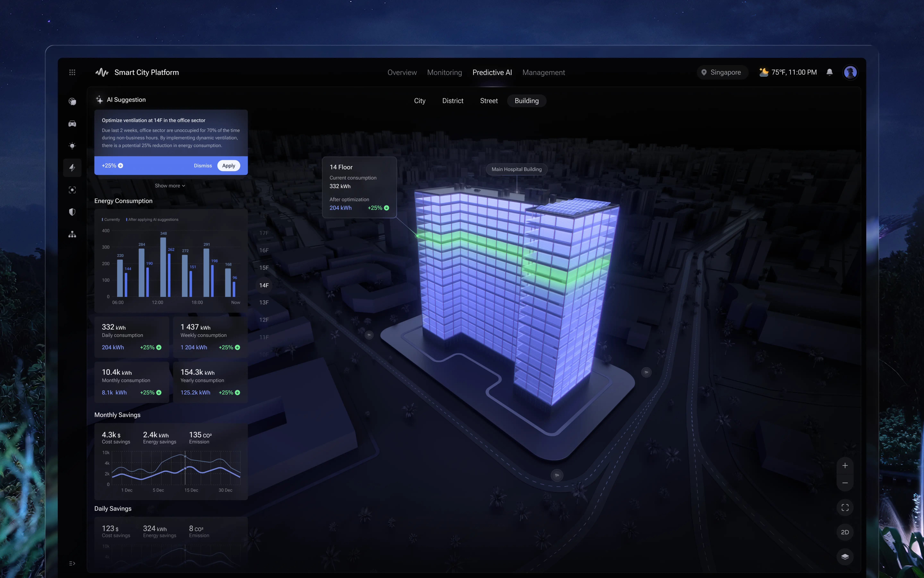Enter fullscreen map view

tap(845, 508)
